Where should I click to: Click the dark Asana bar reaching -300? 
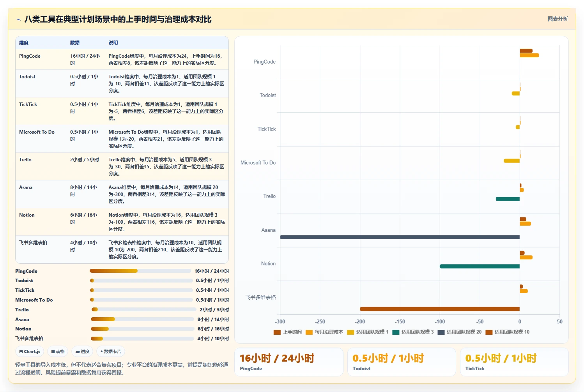[x=400, y=237]
